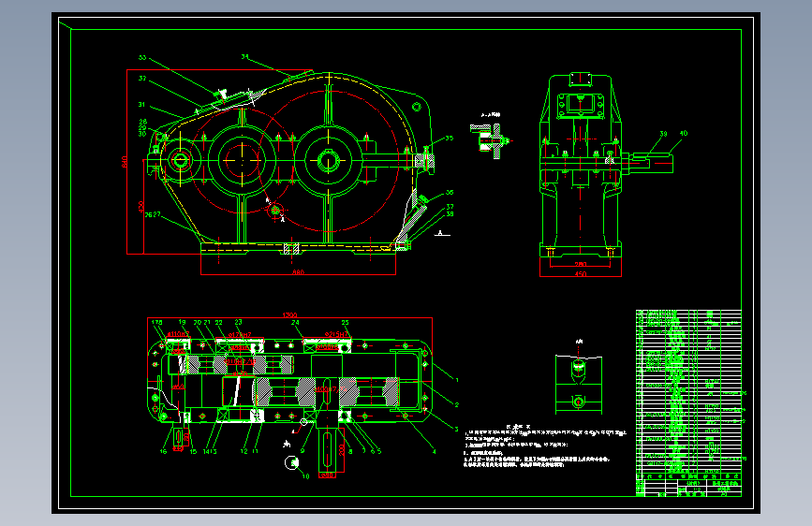
Task: Select the 280 dimension on side view
Action: pos(581,264)
